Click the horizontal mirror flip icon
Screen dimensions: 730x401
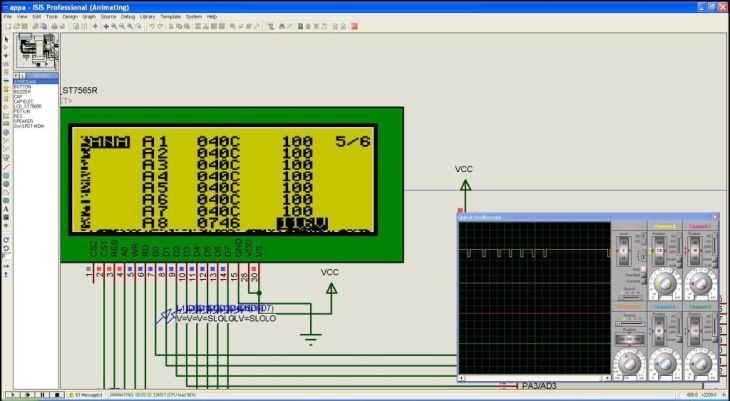click(6, 266)
